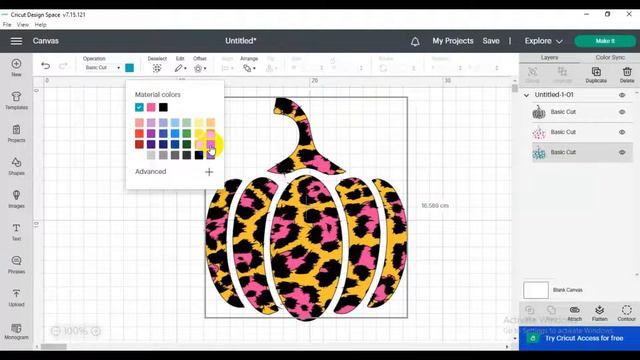Open the Projects panel
The width and height of the screenshot is (640, 360).
tap(16, 133)
